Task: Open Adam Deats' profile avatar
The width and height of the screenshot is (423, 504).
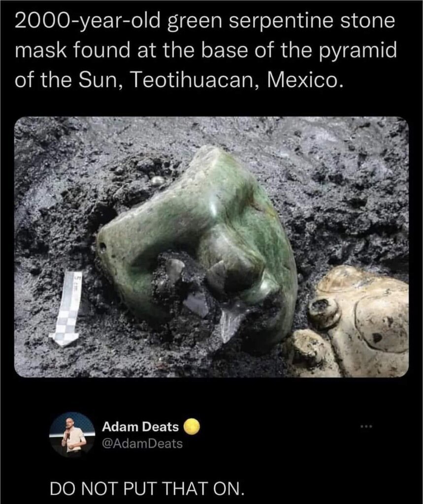Action: pyautogui.click(x=72, y=434)
